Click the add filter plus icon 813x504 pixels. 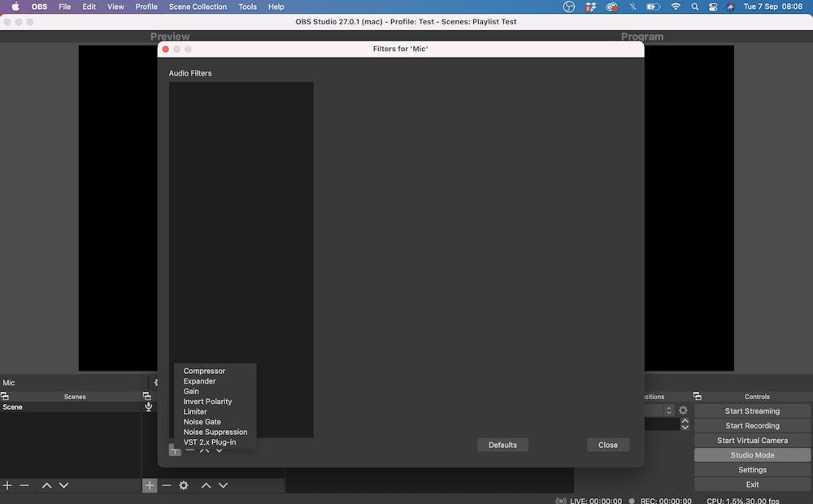tap(175, 450)
